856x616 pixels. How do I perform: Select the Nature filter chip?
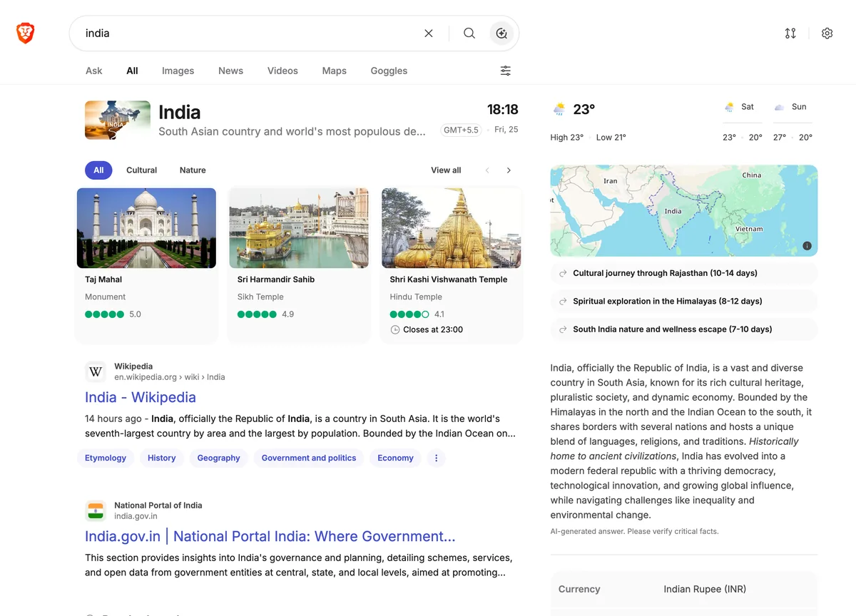coord(193,170)
